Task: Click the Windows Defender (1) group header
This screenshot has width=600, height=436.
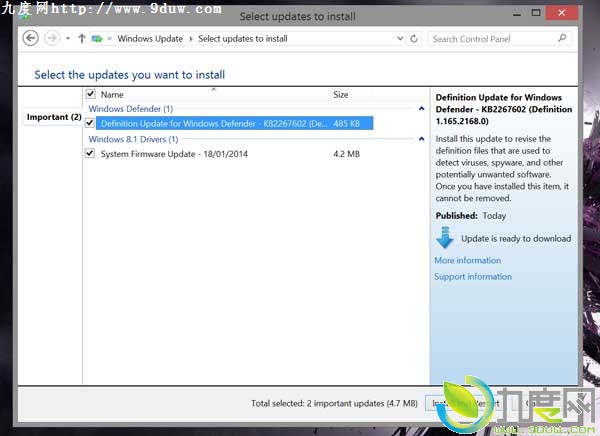Action: (130, 109)
